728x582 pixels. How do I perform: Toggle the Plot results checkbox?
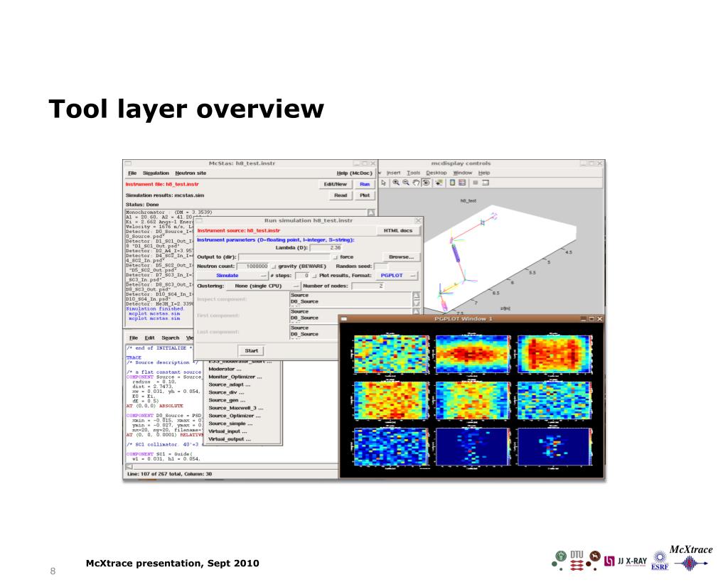click(x=315, y=276)
